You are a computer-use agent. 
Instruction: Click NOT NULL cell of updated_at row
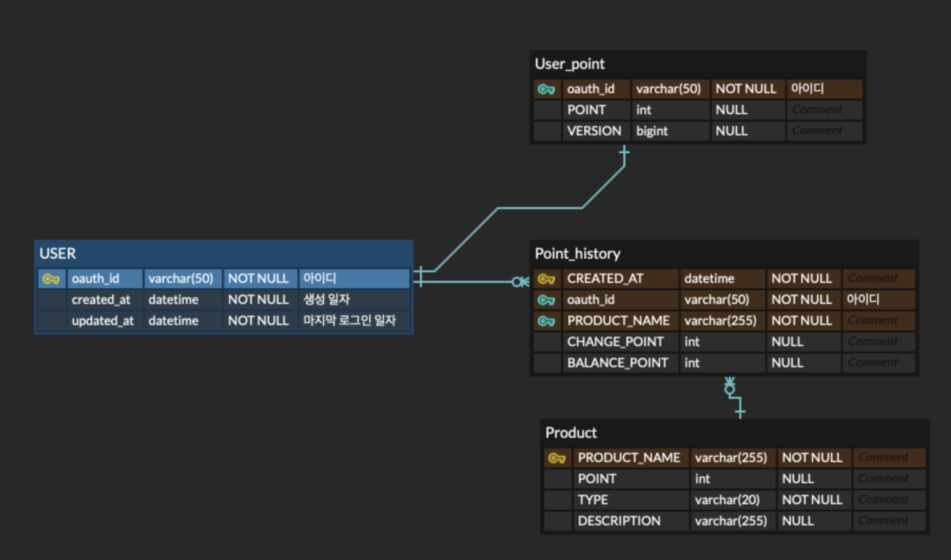pos(258,321)
